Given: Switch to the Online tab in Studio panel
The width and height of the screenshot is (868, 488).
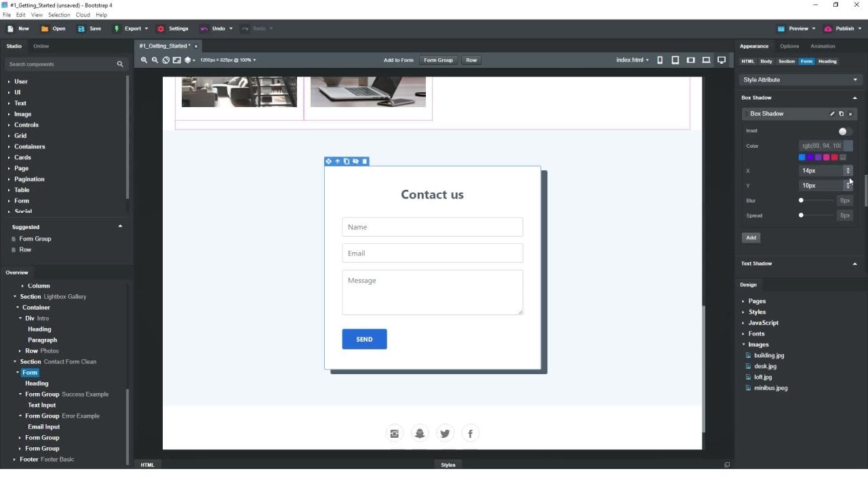Looking at the screenshot, I should click(41, 46).
